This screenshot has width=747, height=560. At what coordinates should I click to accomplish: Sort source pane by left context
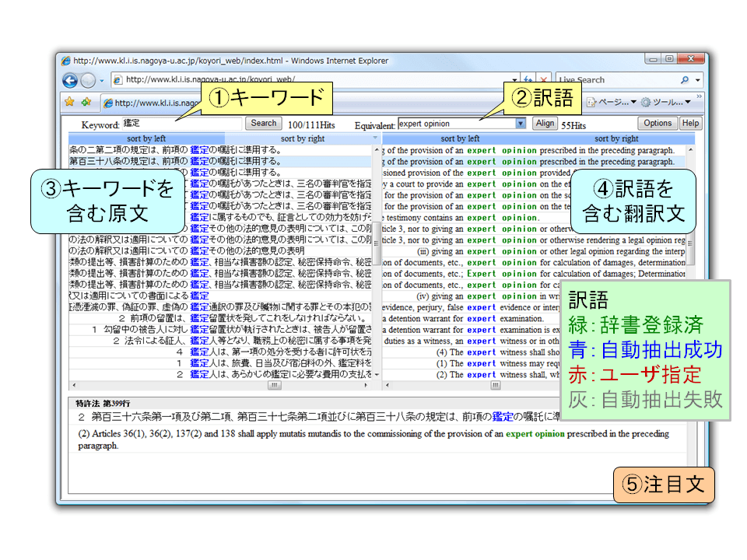(146, 138)
